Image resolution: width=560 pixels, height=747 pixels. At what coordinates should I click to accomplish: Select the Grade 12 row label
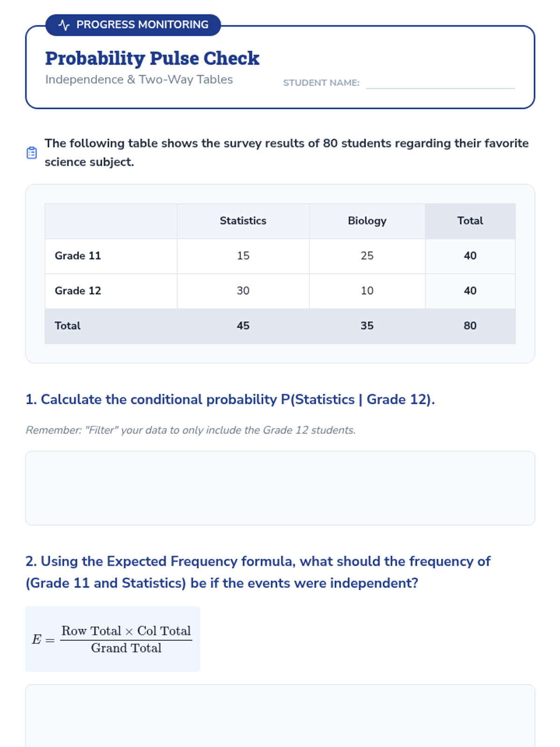pos(78,291)
